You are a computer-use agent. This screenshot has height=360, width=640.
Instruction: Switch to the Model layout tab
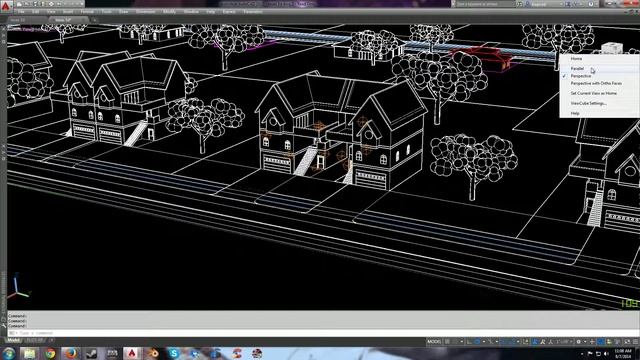click(x=13, y=340)
